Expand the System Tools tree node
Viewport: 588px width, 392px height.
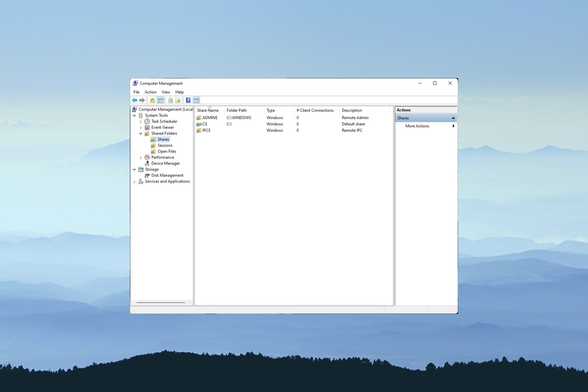coord(135,115)
